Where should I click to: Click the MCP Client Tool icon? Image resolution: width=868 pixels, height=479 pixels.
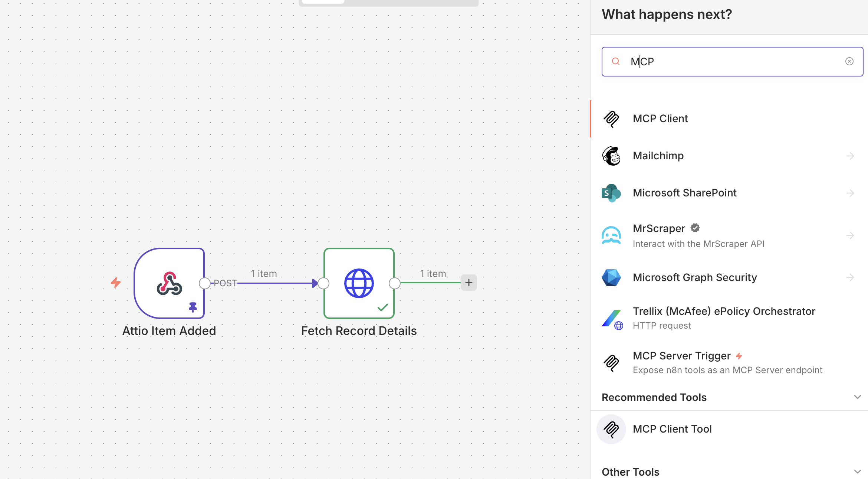pyautogui.click(x=611, y=429)
